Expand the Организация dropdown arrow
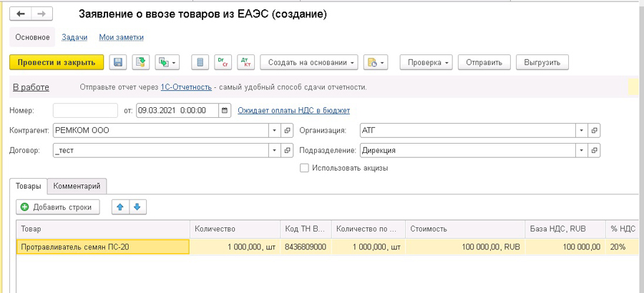The image size is (644, 293). pos(582,131)
